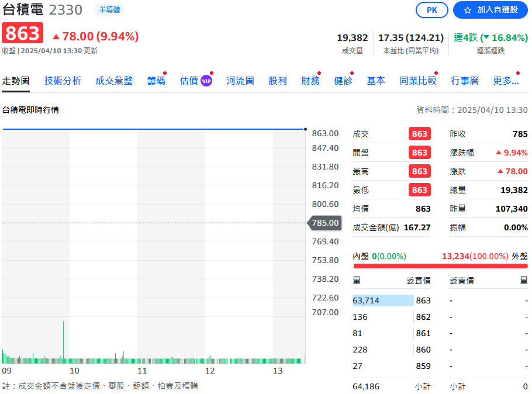Click the tall volume spike near 10
The image size is (532, 394).
(x=64, y=341)
